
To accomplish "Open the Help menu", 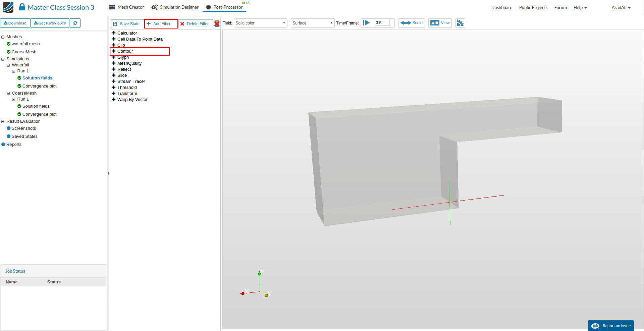I will click(x=580, y=8).
